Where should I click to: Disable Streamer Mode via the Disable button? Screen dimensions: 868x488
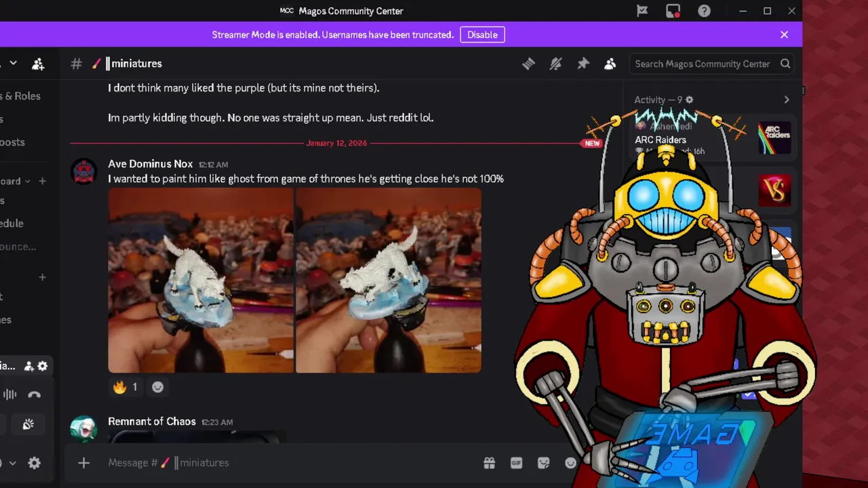482,35
